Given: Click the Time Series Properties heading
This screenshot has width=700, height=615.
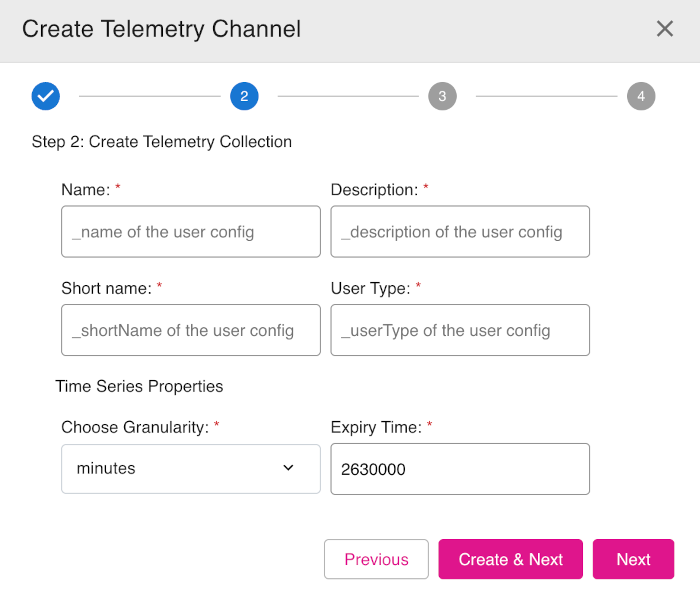Looking at the screenshot, I should [139, 386].
